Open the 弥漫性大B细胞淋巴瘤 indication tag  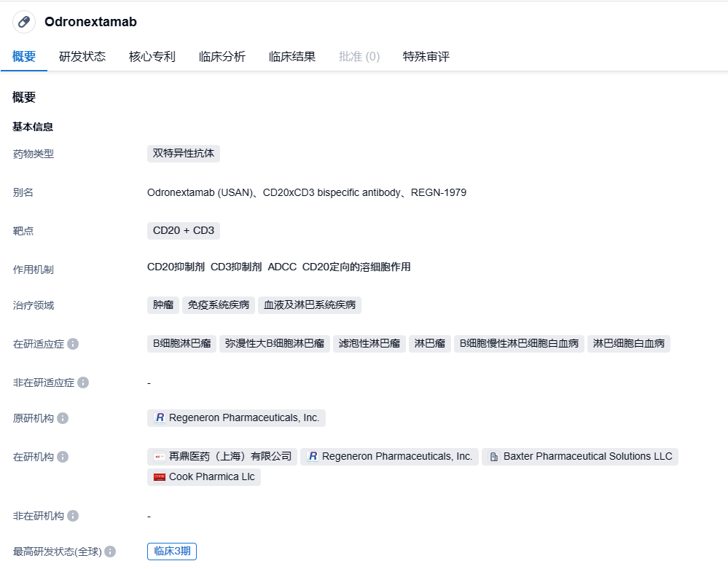[x=275, y=344]
